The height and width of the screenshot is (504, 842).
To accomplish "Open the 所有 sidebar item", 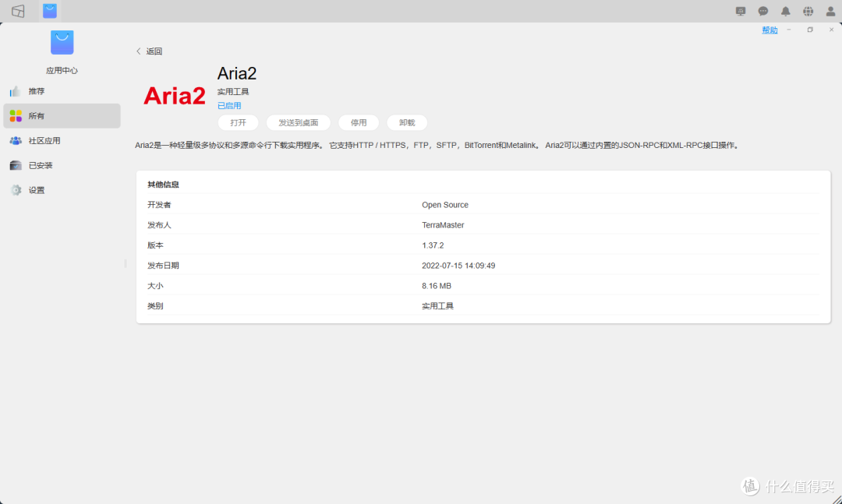I will [x=62, y=116].
